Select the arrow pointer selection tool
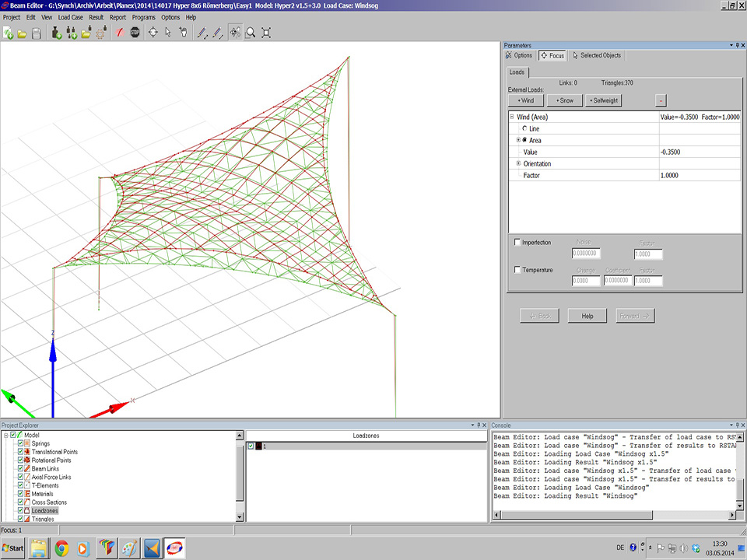747x560 pixels. [x=168, y=33]
